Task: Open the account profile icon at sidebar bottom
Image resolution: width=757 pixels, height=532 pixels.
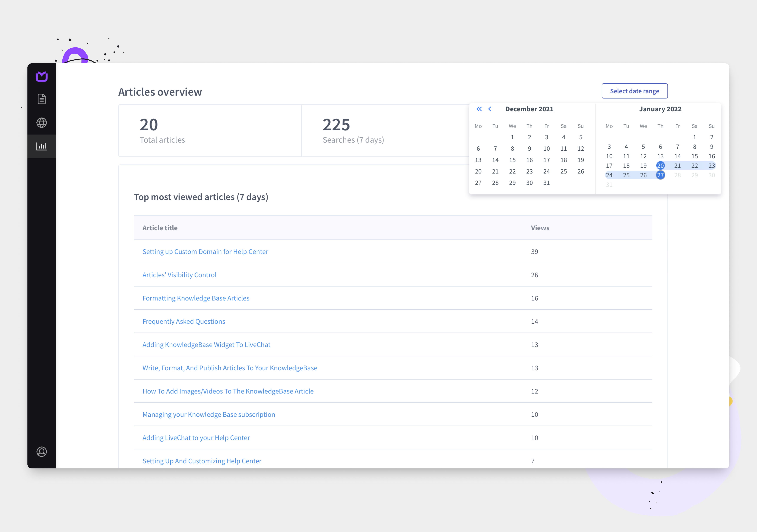Action: [42, 452]
